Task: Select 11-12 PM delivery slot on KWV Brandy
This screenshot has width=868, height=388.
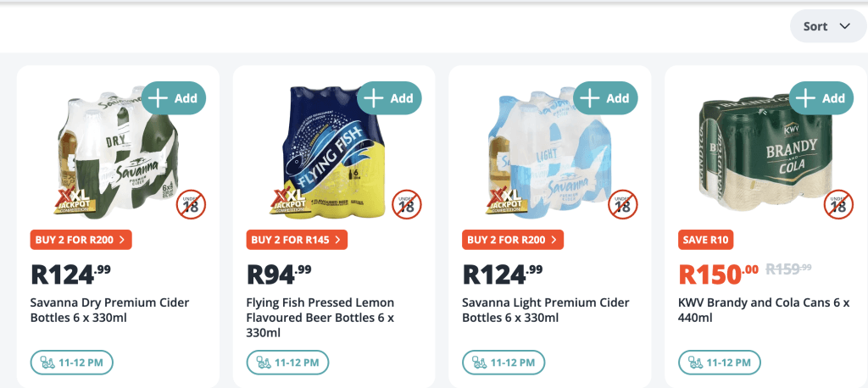Action: 720,363
